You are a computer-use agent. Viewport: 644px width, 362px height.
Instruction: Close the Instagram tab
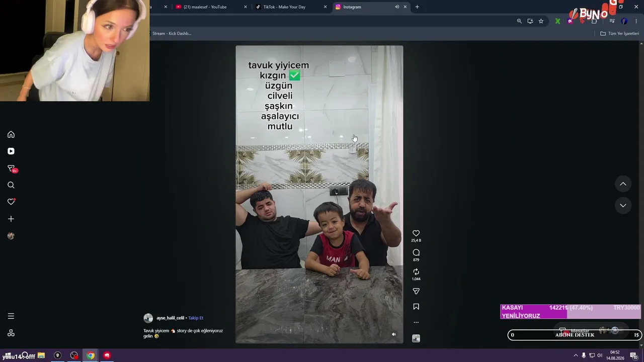coord(405,7)
